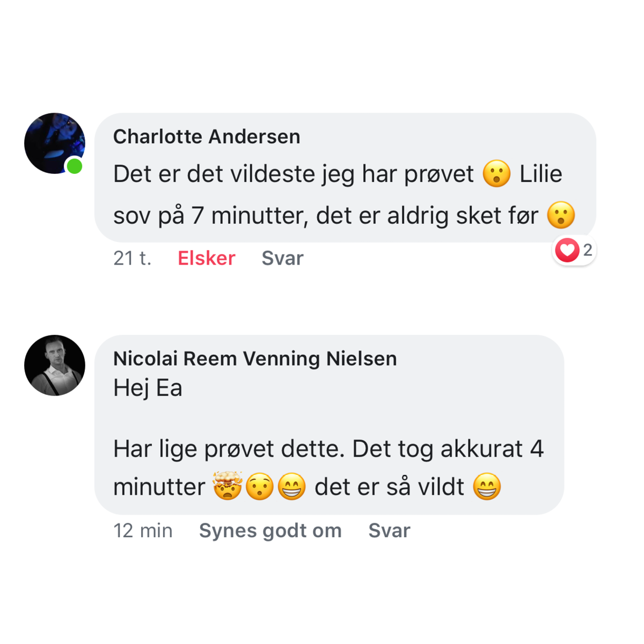This screenshot has height=644, width=644.
Task: Click the green online status dot
Action: [75, 166]
